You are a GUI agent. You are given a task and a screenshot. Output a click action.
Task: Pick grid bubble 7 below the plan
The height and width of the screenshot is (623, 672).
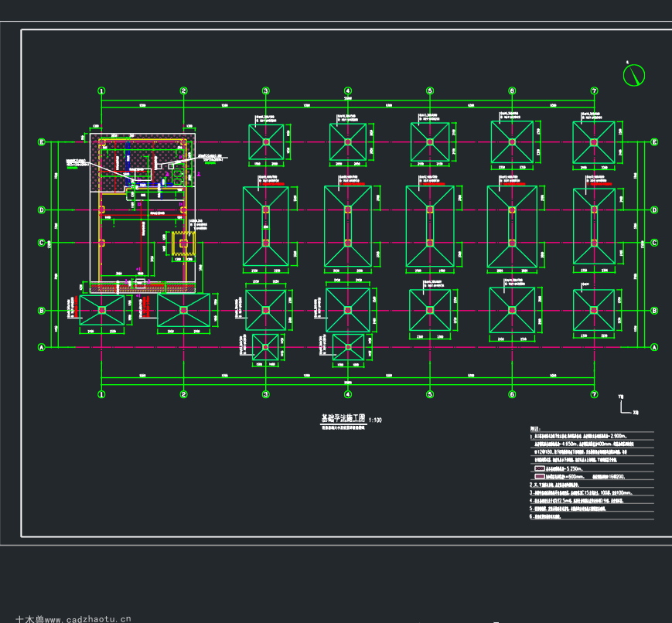coord(594,394)
